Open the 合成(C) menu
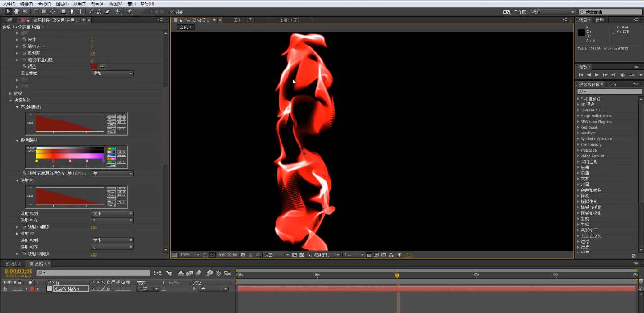This screenshot has width=644, height=313. point(45,4)
